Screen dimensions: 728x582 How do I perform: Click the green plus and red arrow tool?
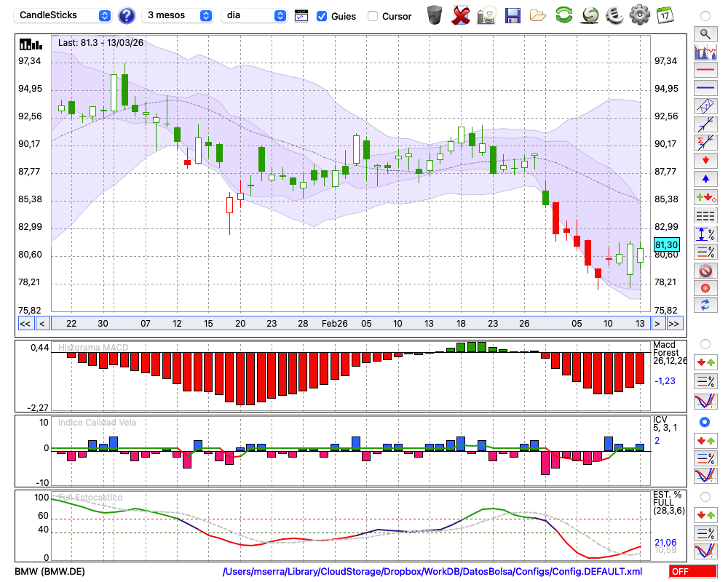[705, 197]
